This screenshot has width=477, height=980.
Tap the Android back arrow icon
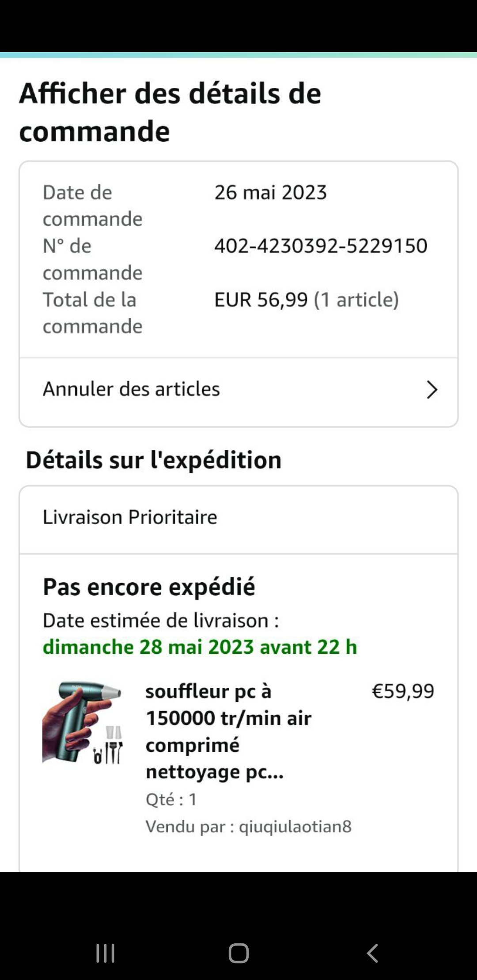[372, 953]
